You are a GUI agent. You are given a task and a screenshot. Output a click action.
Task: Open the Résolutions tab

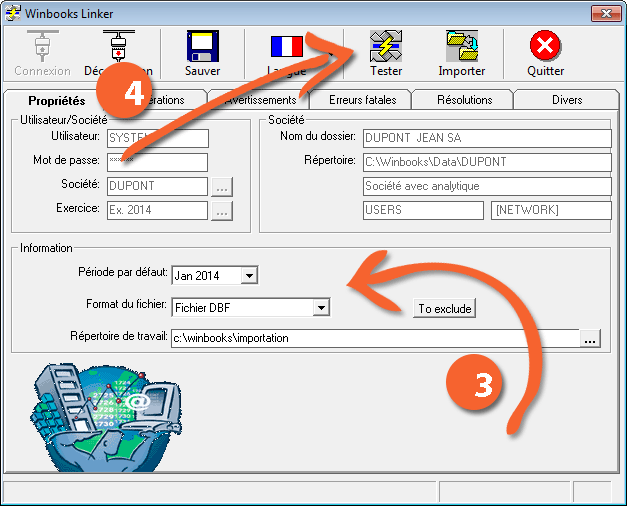pos(464,100)
